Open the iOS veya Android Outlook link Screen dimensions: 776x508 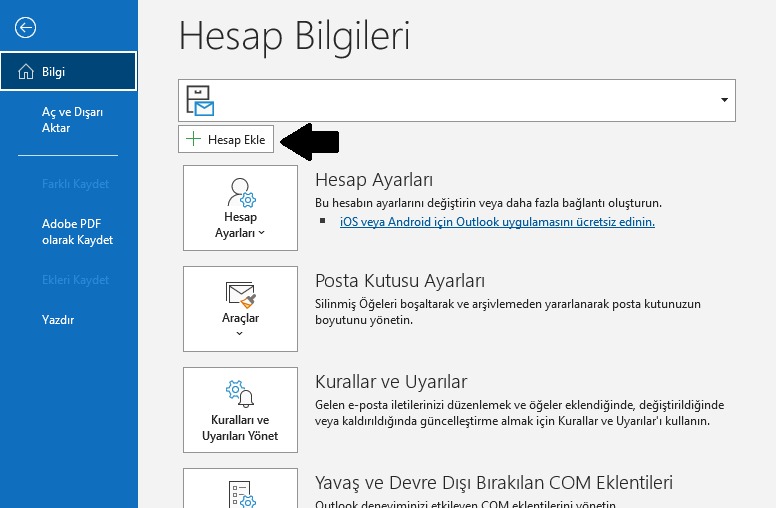497,222
